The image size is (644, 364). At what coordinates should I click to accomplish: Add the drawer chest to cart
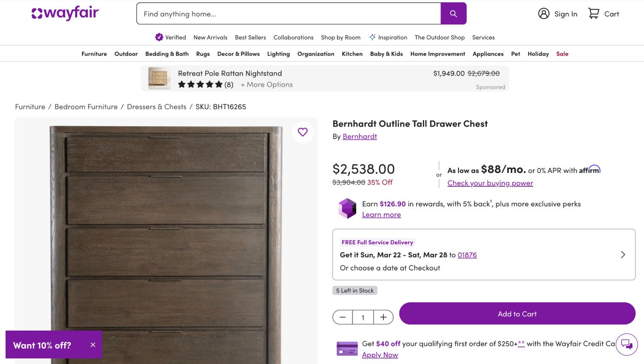(517, 314)
